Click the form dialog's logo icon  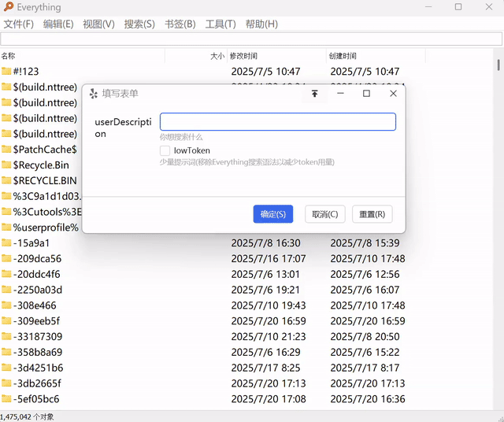point(93,94)
